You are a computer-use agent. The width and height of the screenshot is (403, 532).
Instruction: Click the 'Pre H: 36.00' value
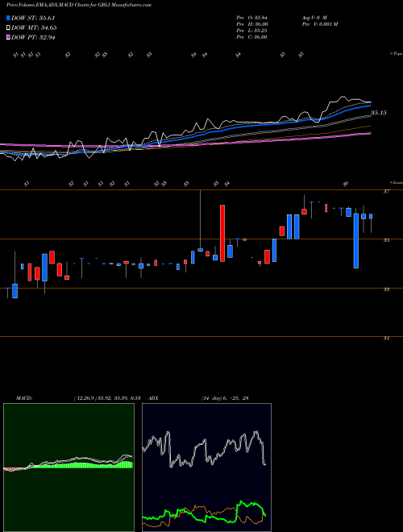[x=251, y=24]
